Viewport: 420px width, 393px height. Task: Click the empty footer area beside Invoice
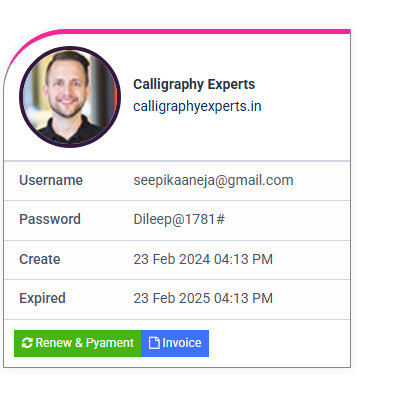coord(279,343)
